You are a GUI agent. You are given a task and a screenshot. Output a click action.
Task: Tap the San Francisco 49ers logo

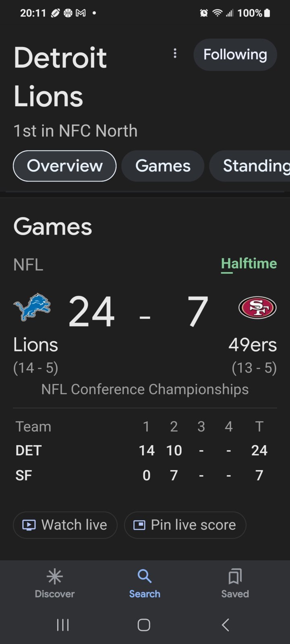257,308
